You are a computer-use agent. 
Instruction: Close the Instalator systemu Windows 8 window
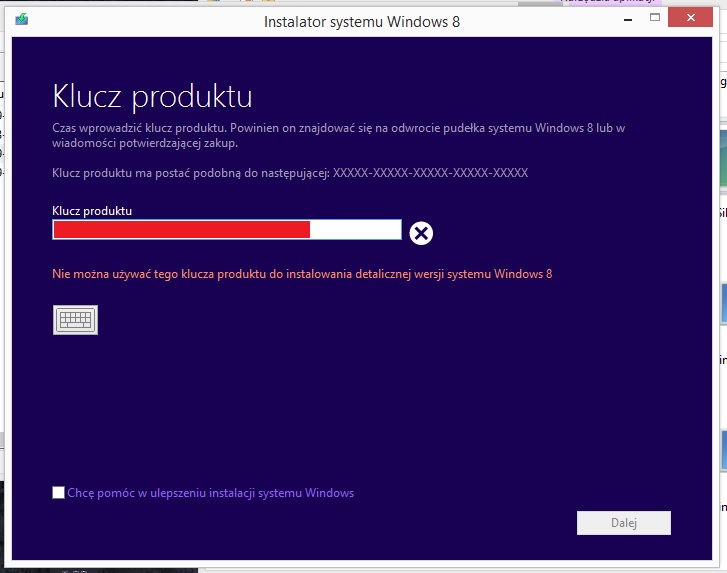(690, 18)
